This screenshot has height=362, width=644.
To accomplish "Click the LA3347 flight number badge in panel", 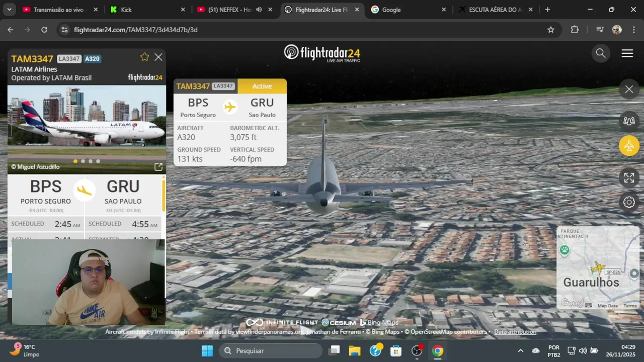I will pos(69,59).
